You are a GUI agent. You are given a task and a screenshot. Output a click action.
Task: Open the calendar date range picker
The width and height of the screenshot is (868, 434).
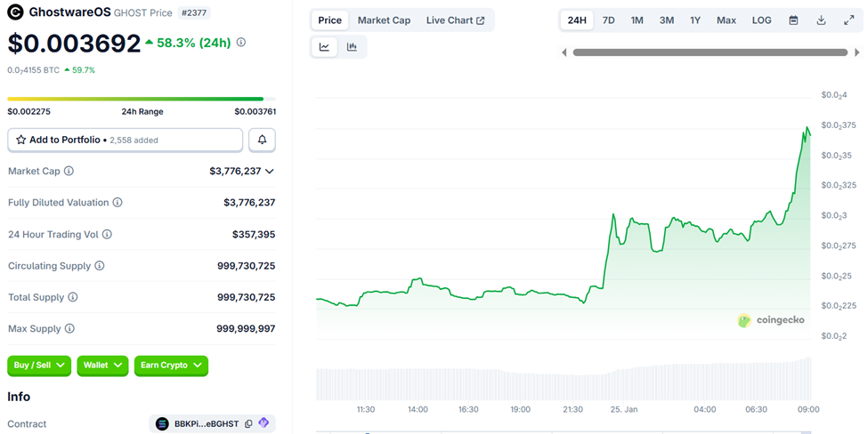coord(793,20)
